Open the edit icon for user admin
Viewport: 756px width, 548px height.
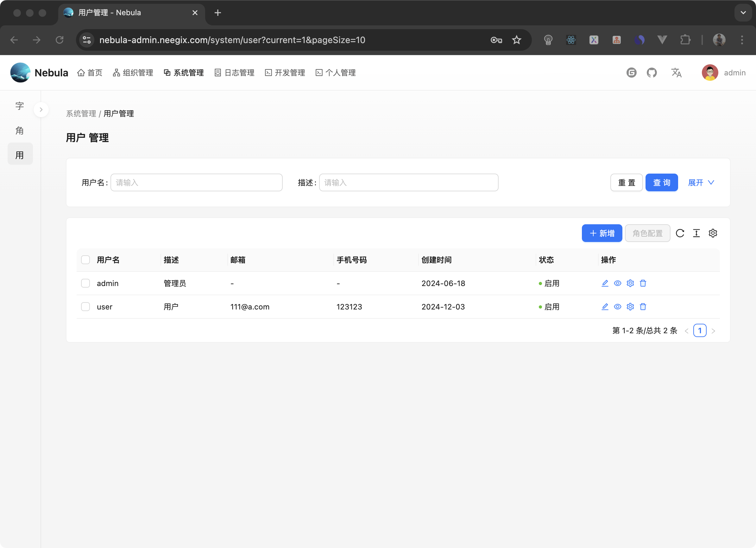tap(605, 283)
